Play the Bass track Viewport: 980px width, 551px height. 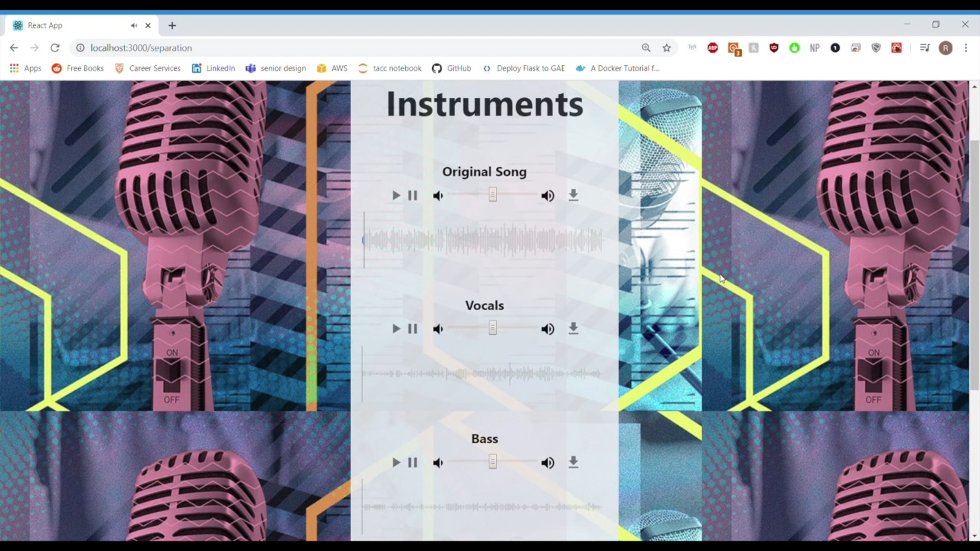(x=396, y=462)
